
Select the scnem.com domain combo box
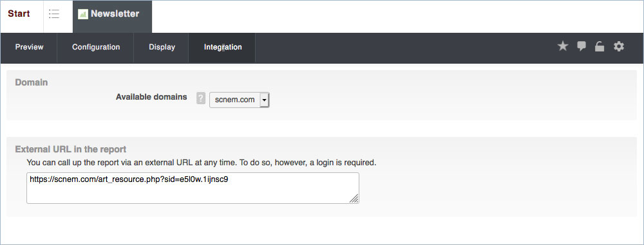(x=240, y=100)
